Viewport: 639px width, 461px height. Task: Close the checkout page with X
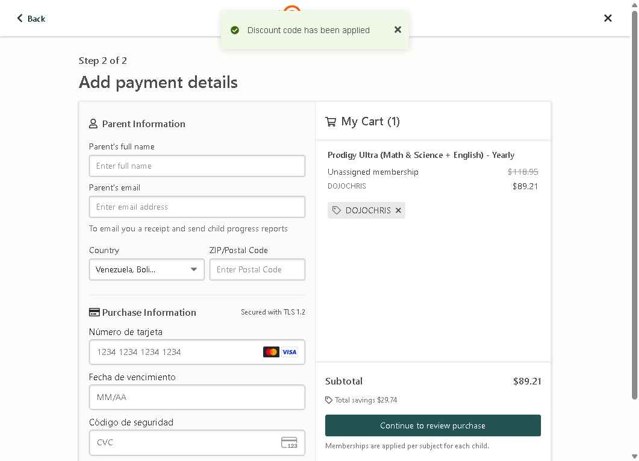[608, 18]
